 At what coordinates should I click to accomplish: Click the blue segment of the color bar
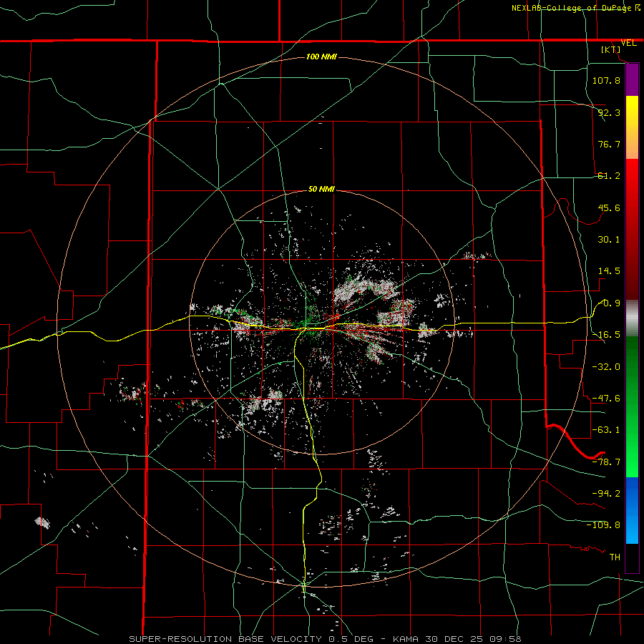tap(632, 510)
